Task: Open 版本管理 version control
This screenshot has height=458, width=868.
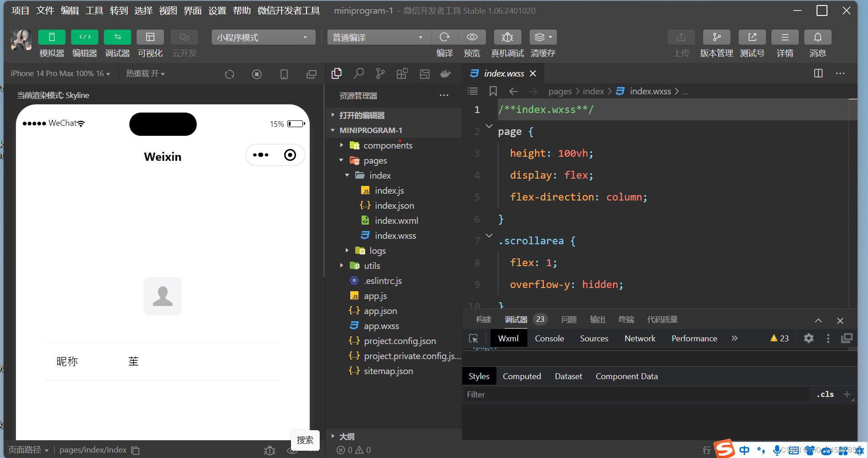Action: click(x=716, y=37)
